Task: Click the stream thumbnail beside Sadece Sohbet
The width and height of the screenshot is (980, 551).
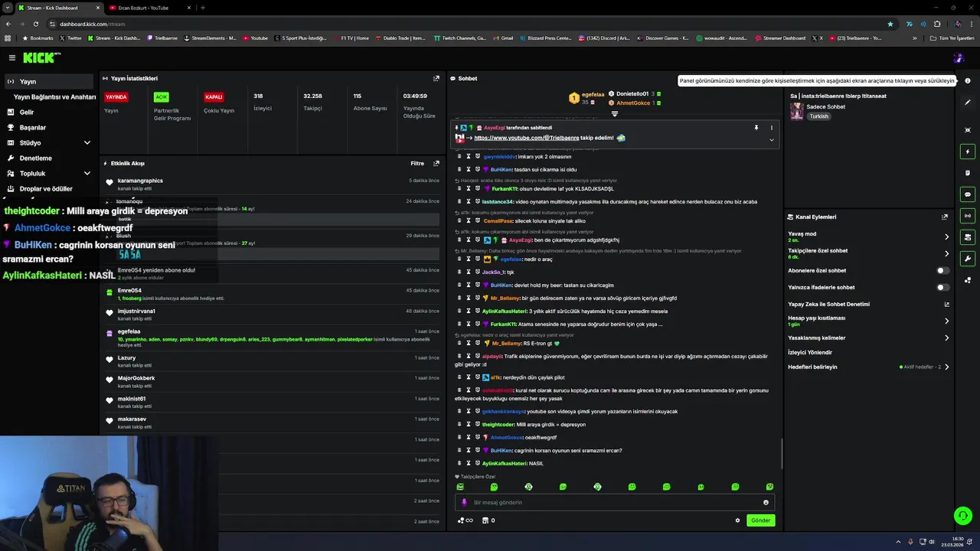Action: point(797,112)
